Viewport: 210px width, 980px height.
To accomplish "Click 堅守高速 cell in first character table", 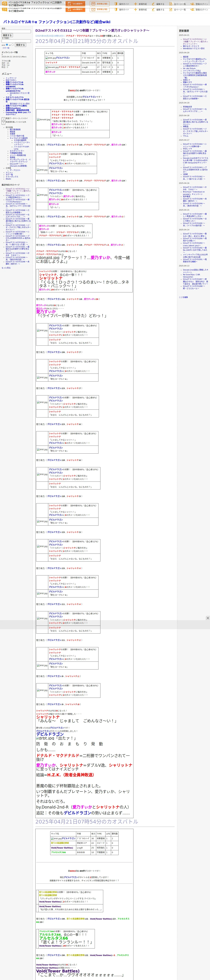I will [x=106, y=63].
